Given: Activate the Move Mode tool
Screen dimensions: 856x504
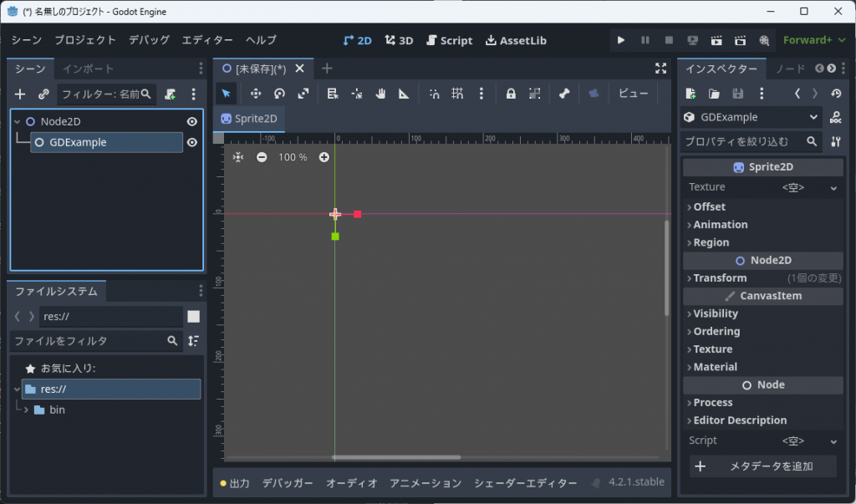Looking at the screenshot, I should pyautogui.click(x=256, y=94).
